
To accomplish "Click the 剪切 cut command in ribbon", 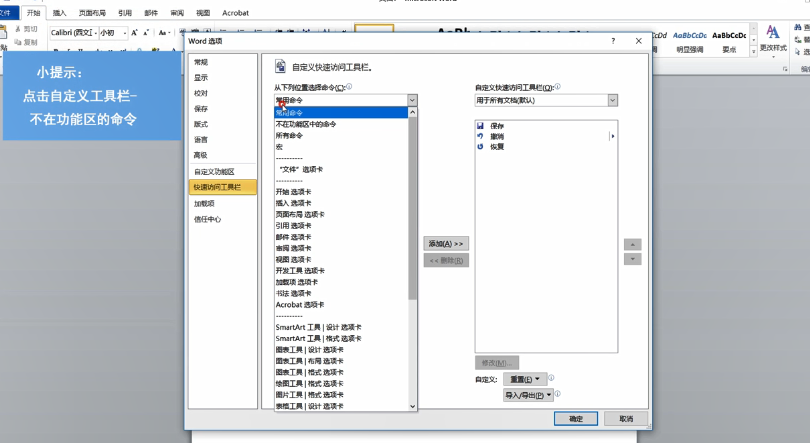I will (x=26, y=29).
